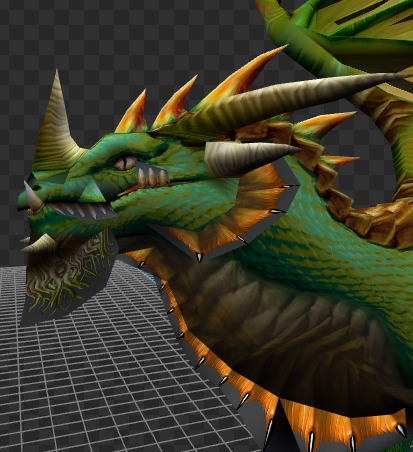Select the dragon model's eye

pyautogui.click(x=124, y=163)
